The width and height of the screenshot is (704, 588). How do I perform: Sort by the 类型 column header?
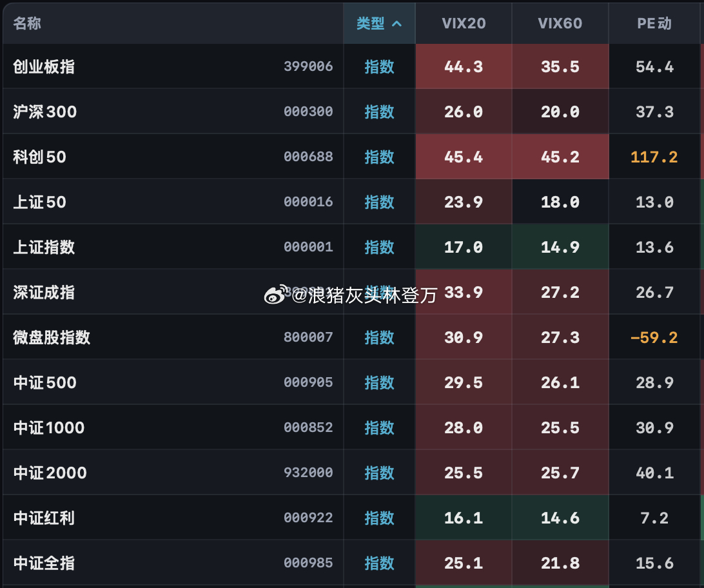379,23
